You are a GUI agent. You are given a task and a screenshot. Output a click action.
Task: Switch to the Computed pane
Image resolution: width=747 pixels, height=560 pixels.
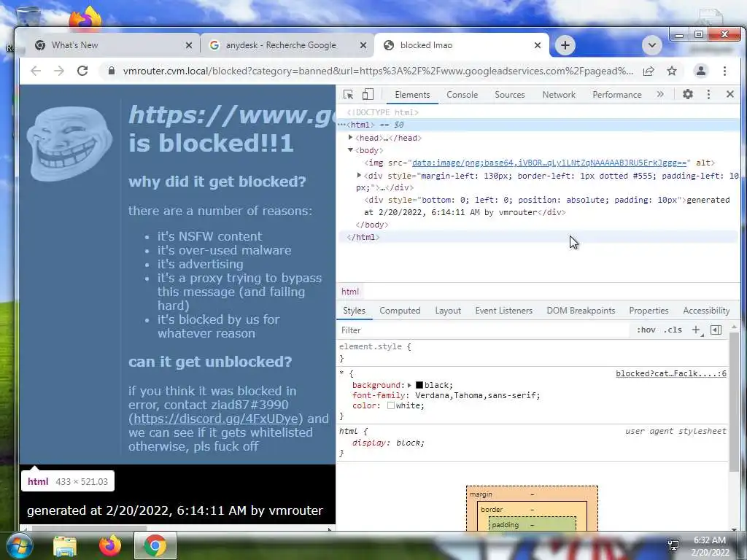click(400, 311)
